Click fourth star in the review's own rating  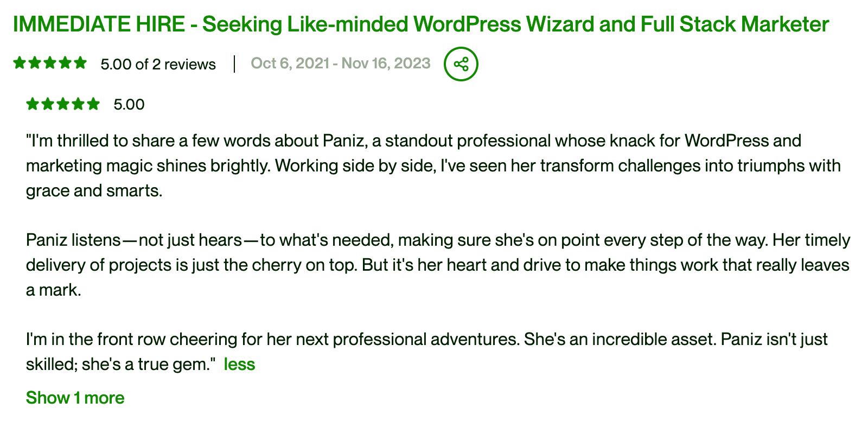[x=78, y=104]
